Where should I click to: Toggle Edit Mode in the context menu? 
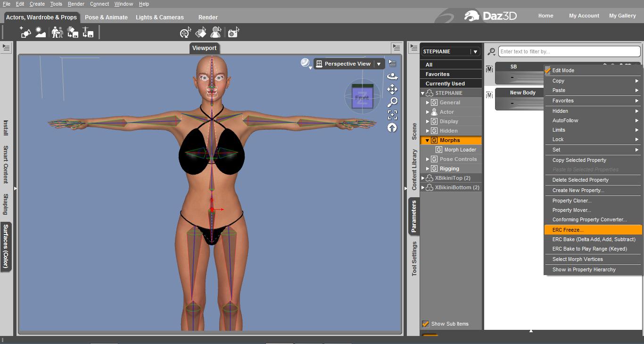click(593, 70)
